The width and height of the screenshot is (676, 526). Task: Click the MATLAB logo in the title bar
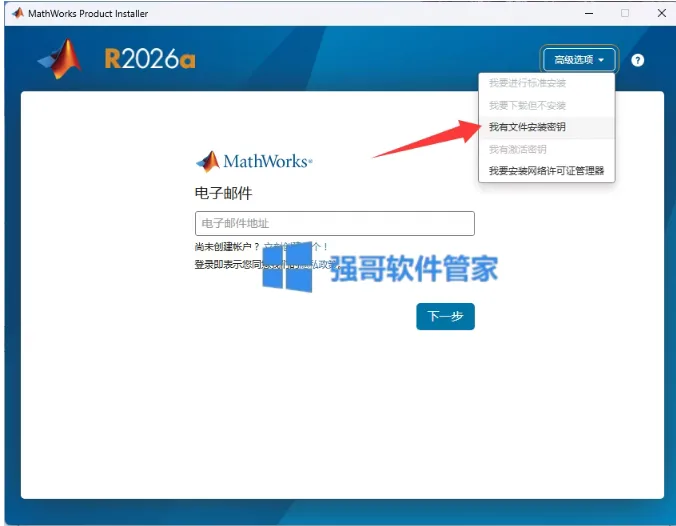click(x=18, y=13)
